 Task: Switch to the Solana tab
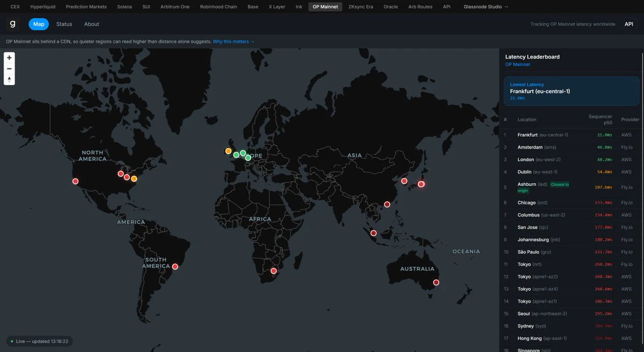click(x=125, y=7)
